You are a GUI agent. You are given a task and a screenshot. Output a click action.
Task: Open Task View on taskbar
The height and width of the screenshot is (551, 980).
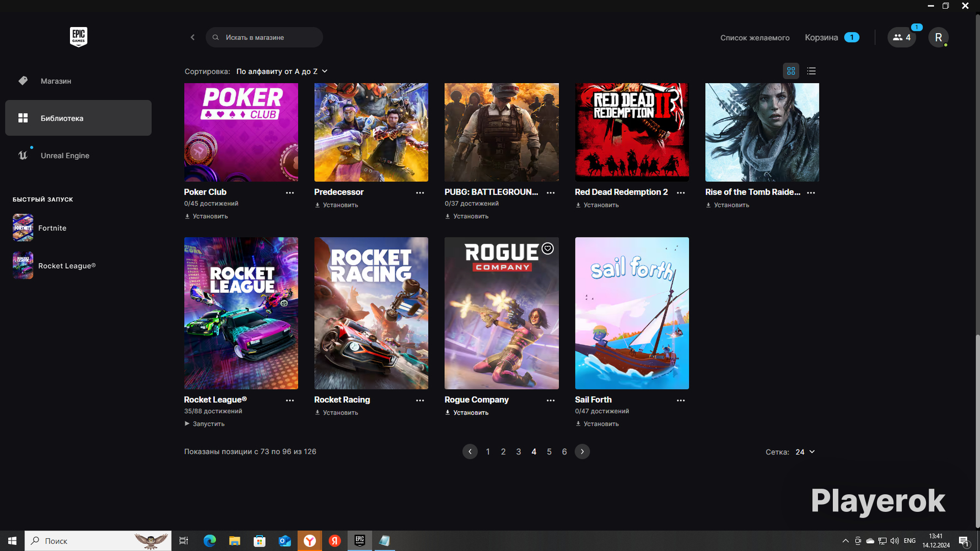pos(184,541)
